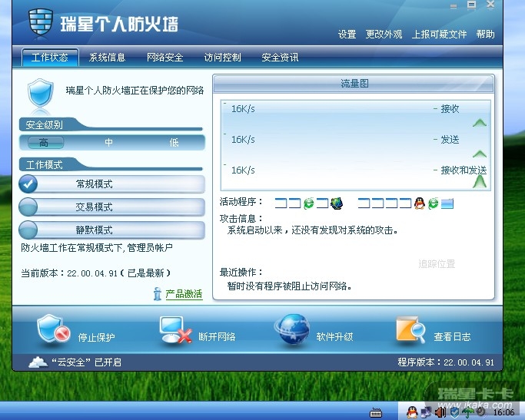Click the 流量图 panel header

coord(354,83)
